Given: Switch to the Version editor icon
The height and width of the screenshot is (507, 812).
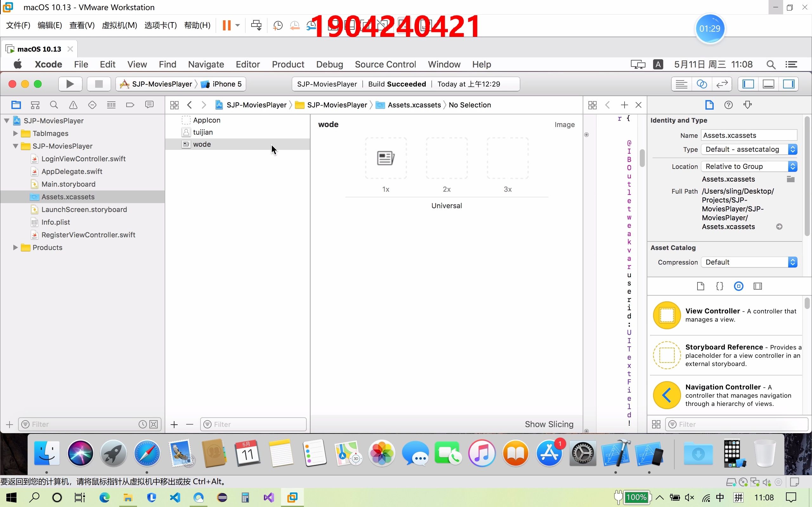Looking at the screenshot, I should click(x=722, y=84).
